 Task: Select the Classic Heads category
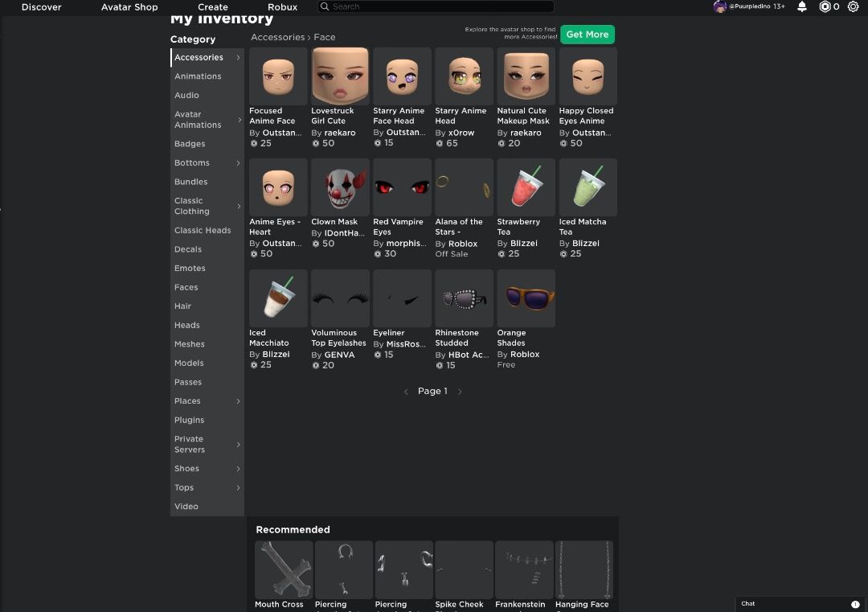pyautogui.click(x=203, y=230)
